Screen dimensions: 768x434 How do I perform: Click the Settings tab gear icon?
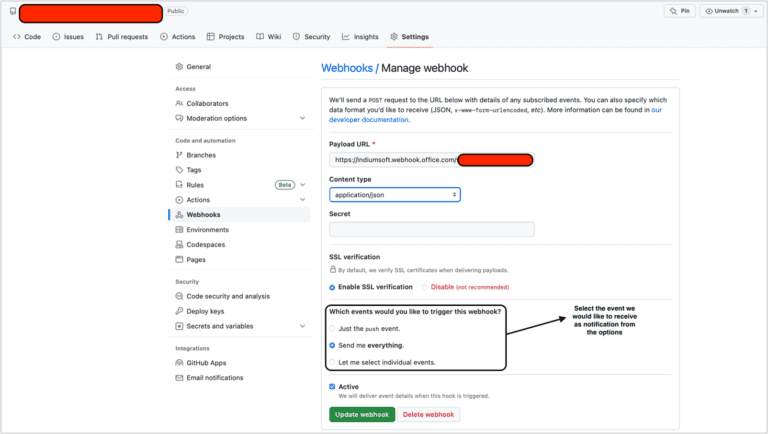(x=394, y=37)
